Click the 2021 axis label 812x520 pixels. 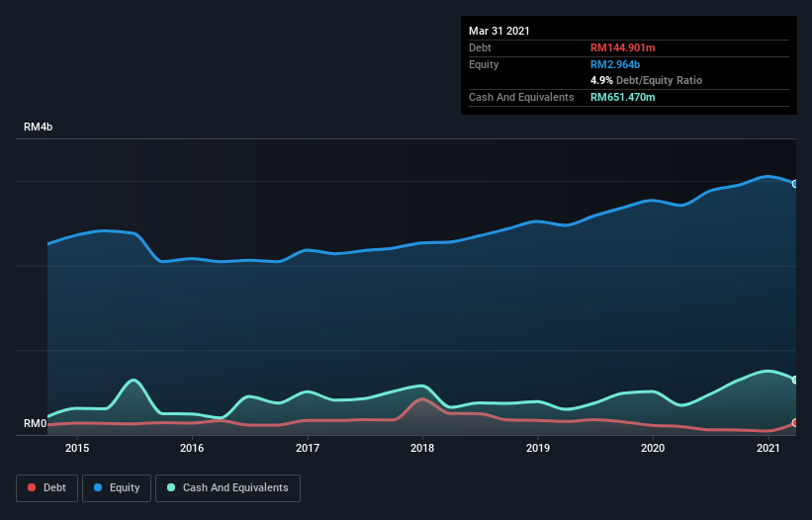767,448
